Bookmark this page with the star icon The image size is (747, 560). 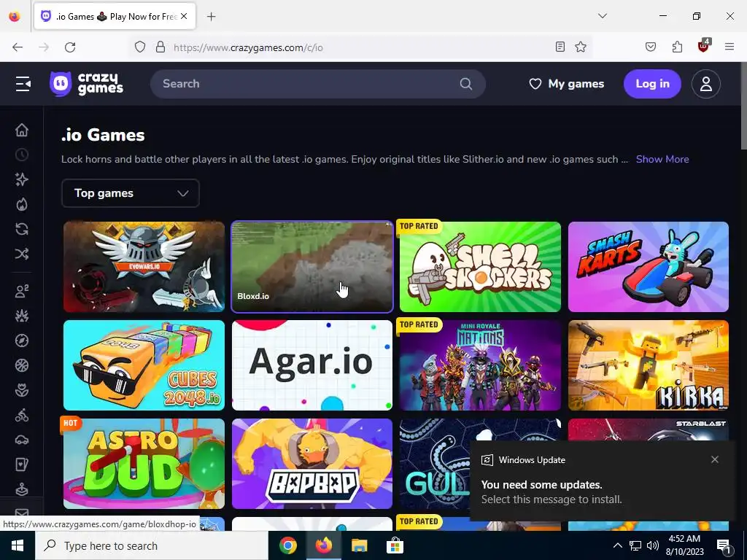pyautogui.click(x=580, y=47)
